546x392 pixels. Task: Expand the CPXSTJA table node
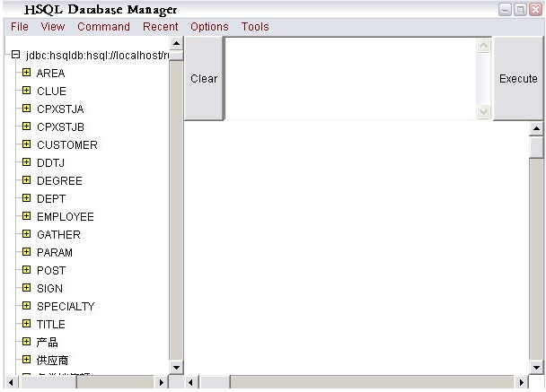tap(26, 109)
